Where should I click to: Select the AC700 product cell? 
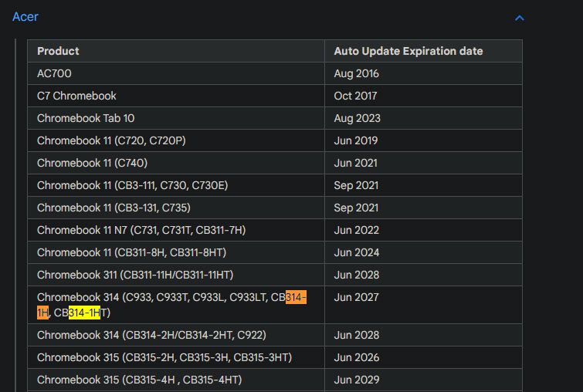coord(53,73)
